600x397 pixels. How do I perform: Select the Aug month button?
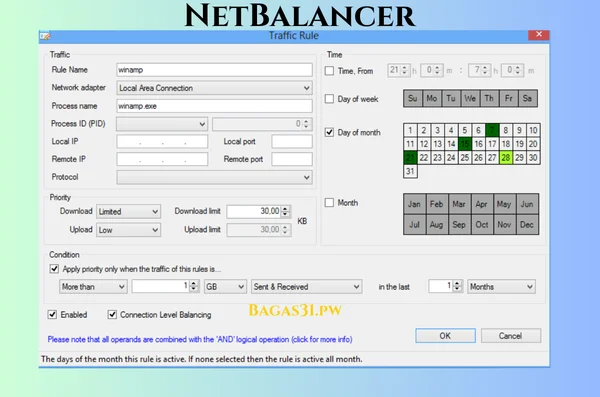click(x=437, y=224)
